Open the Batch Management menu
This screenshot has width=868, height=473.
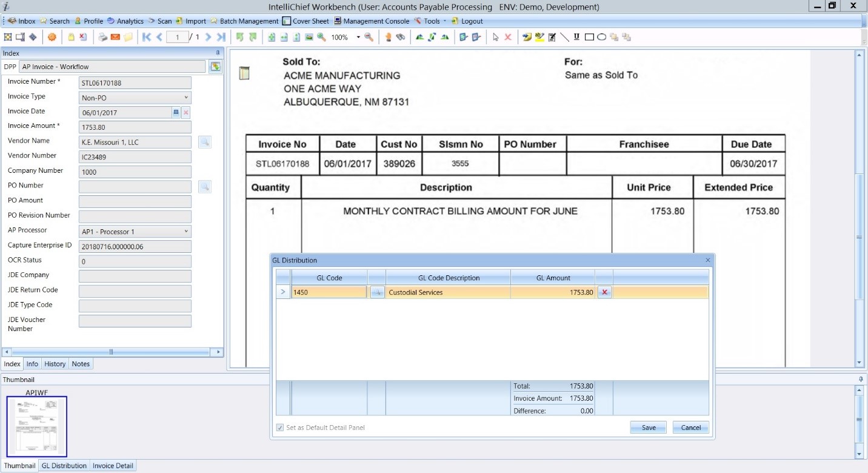click(249, 21)
